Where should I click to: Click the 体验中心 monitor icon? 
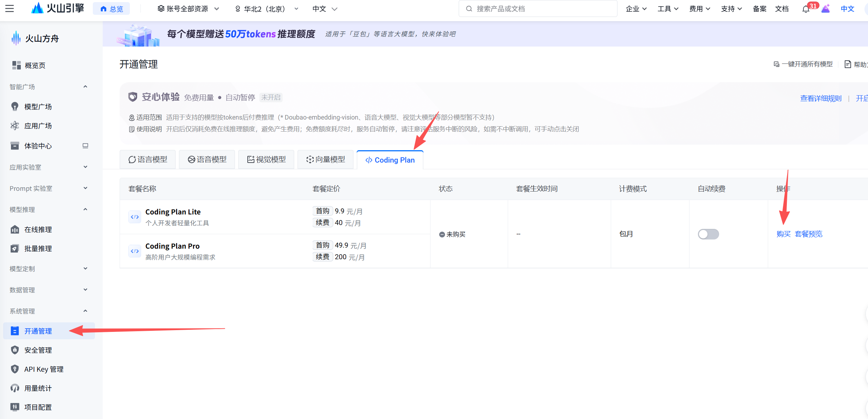pos(85,146)
